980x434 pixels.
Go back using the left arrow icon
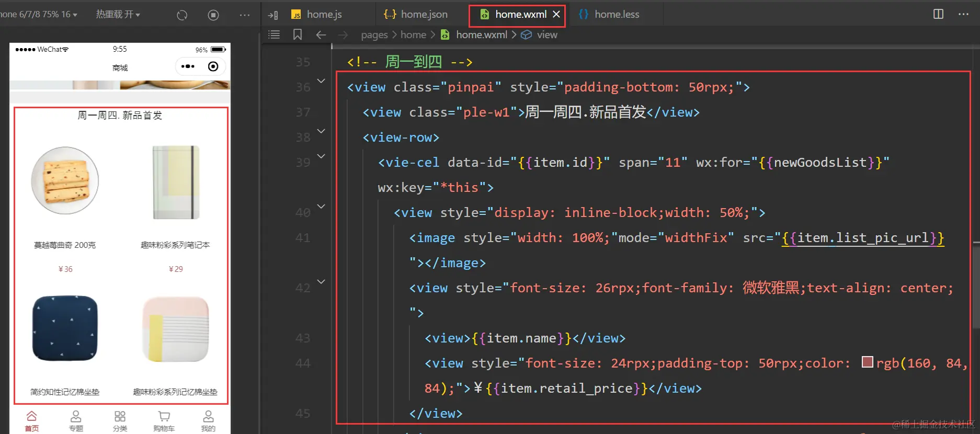321,35
